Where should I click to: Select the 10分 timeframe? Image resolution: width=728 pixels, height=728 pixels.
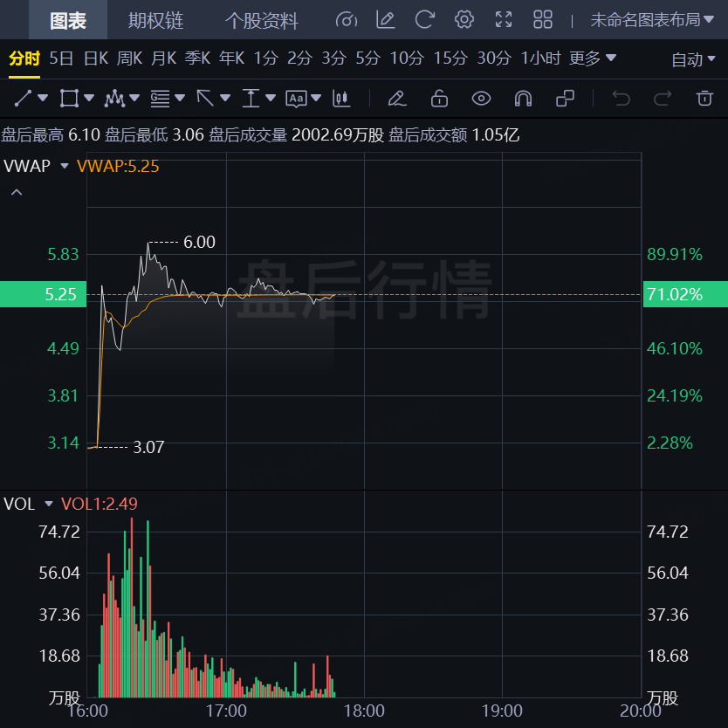(407, 58)
